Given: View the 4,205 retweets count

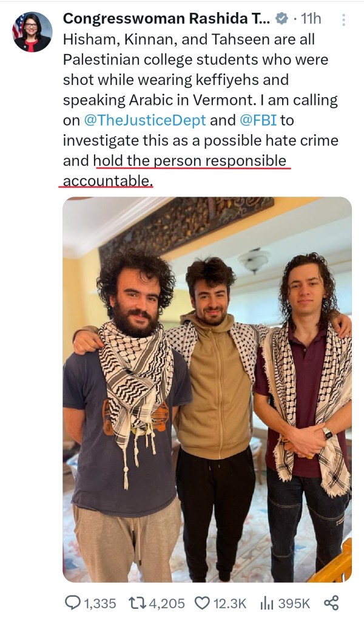Looking at the screenshot, I should tap(167, 603).
